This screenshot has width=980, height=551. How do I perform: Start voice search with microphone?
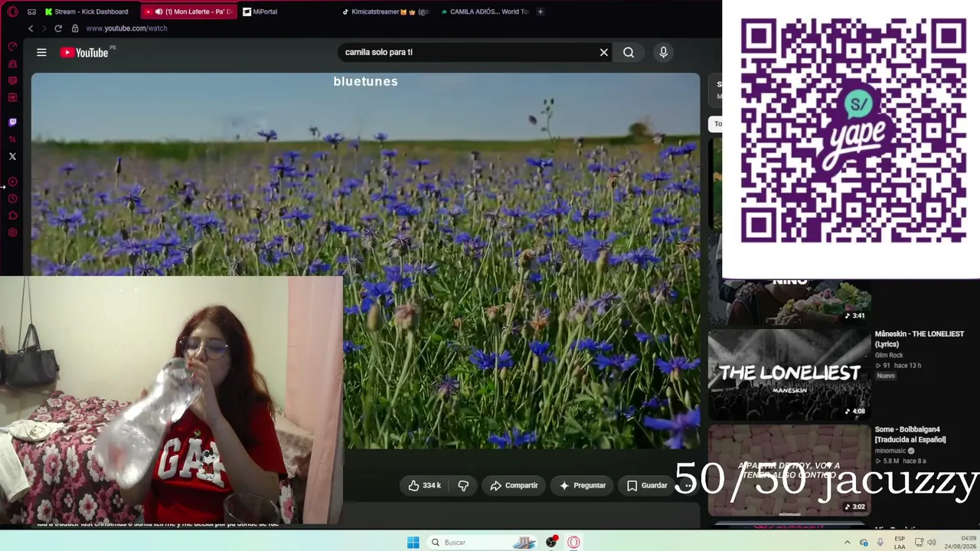tap(663, 52)
